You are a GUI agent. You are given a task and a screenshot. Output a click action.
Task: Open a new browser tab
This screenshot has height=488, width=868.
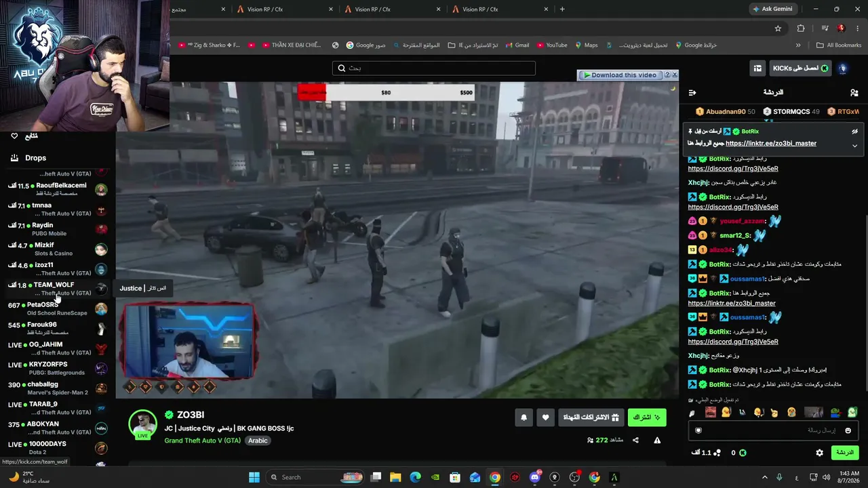[x=562, y=9]
